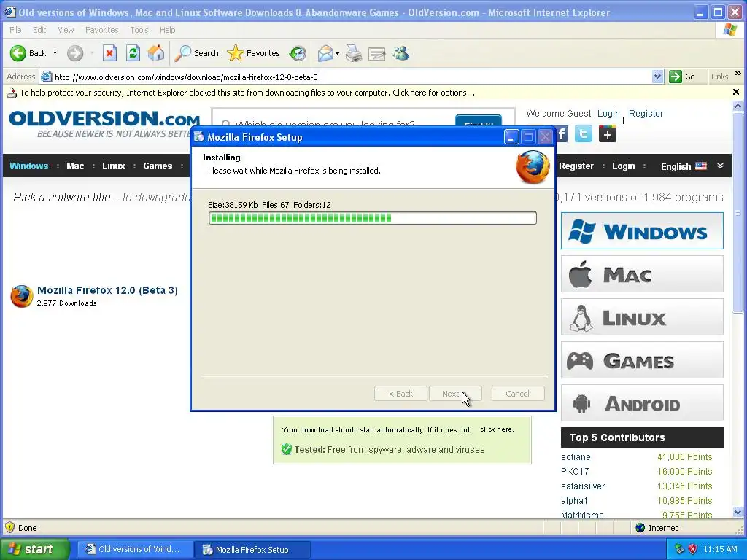Open the Mail button dropdown arrow
The height and width of the screenshot is (560, 747).
(x=337, y=53)
